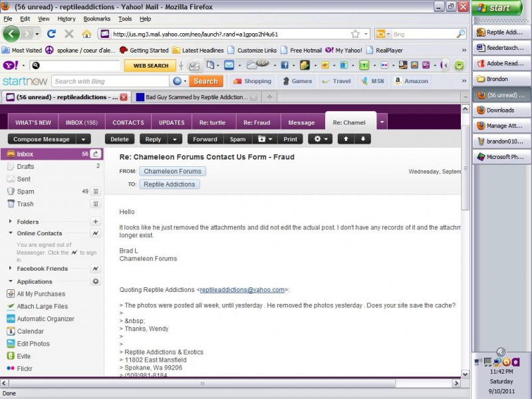Open the Bookmarks menu
The height and width of the screenshot is (399, 532).
click(x=96, y=19)
